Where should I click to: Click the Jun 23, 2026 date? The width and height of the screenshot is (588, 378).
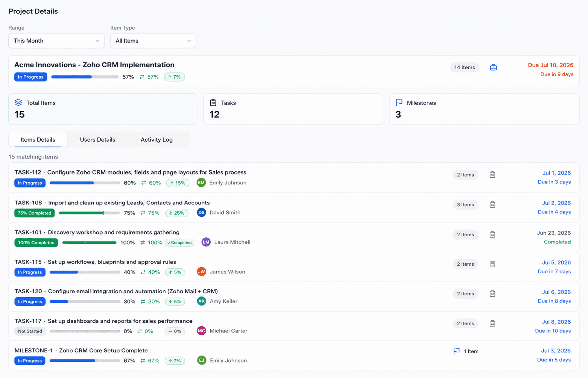coord(554,233)
